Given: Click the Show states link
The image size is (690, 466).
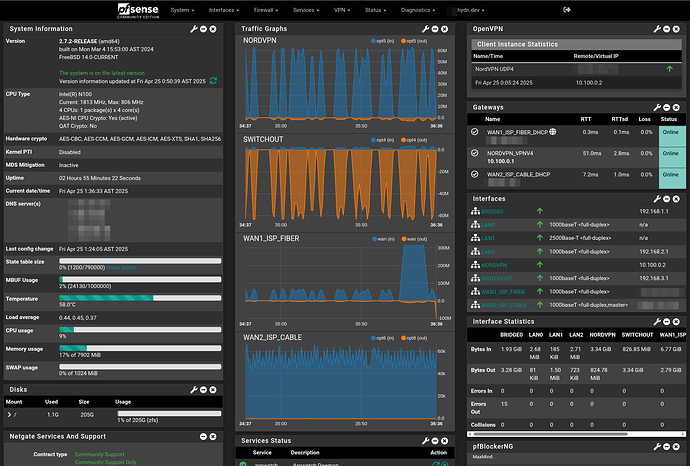Looking at the screenshot, I should pos(121,268).
